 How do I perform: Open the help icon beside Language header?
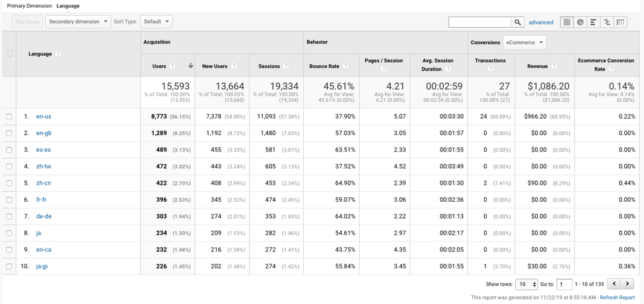pos(58,53)
